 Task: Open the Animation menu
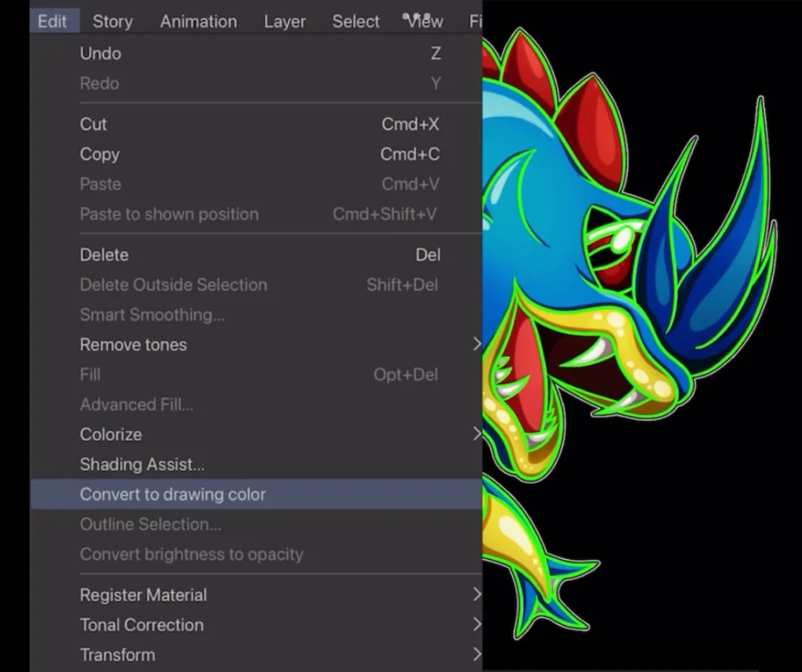198,21
